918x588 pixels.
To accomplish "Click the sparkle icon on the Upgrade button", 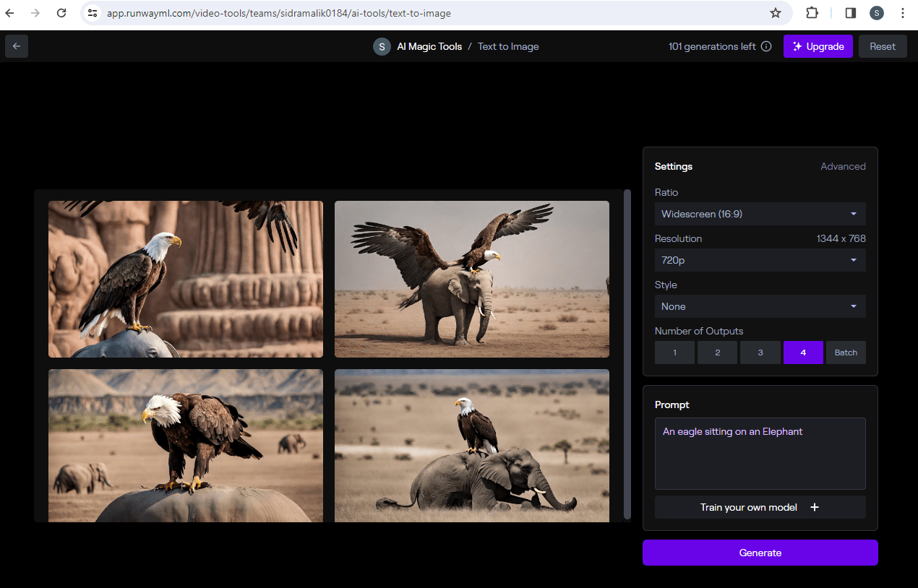I will (x=797, y=46).
